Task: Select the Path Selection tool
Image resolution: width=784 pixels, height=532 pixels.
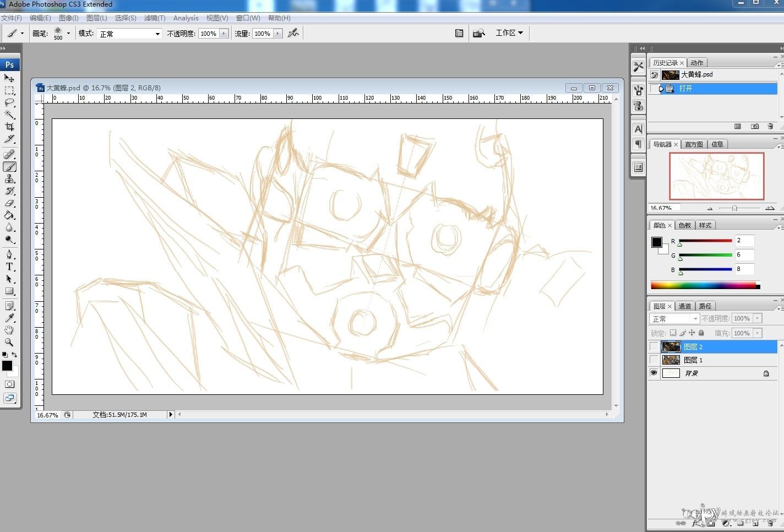Action: point(9,279)
